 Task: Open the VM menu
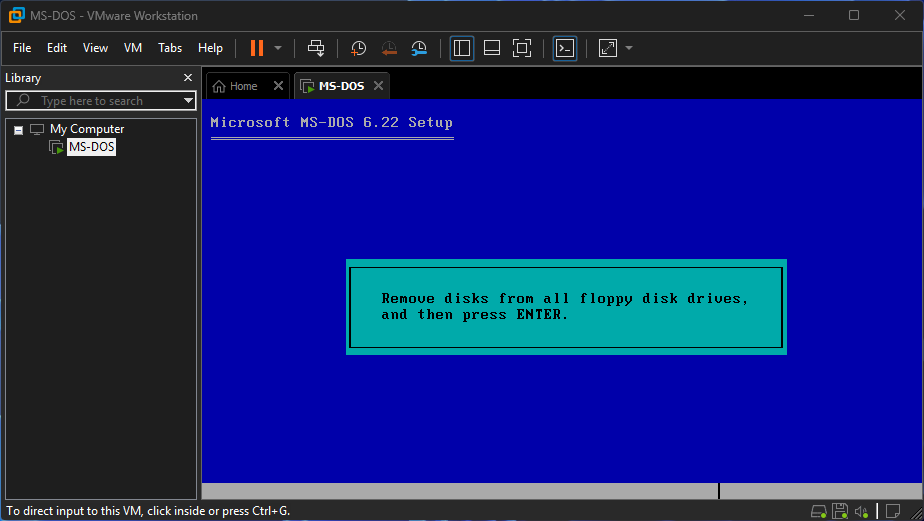pyautogui.click(x=133, y=48)
